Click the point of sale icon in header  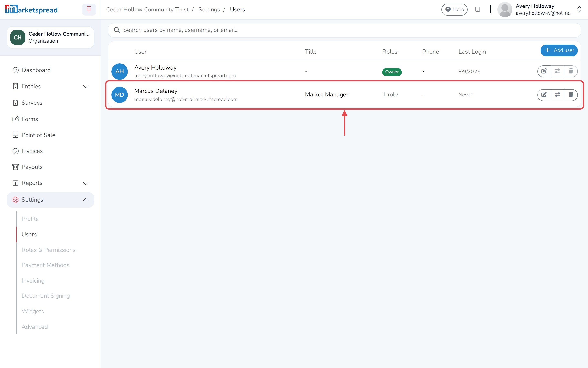478,9
